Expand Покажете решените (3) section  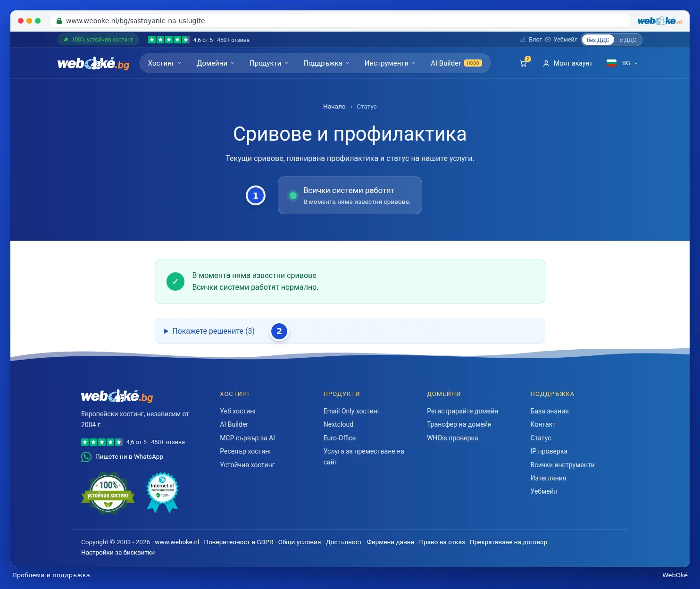coord(350,331)
